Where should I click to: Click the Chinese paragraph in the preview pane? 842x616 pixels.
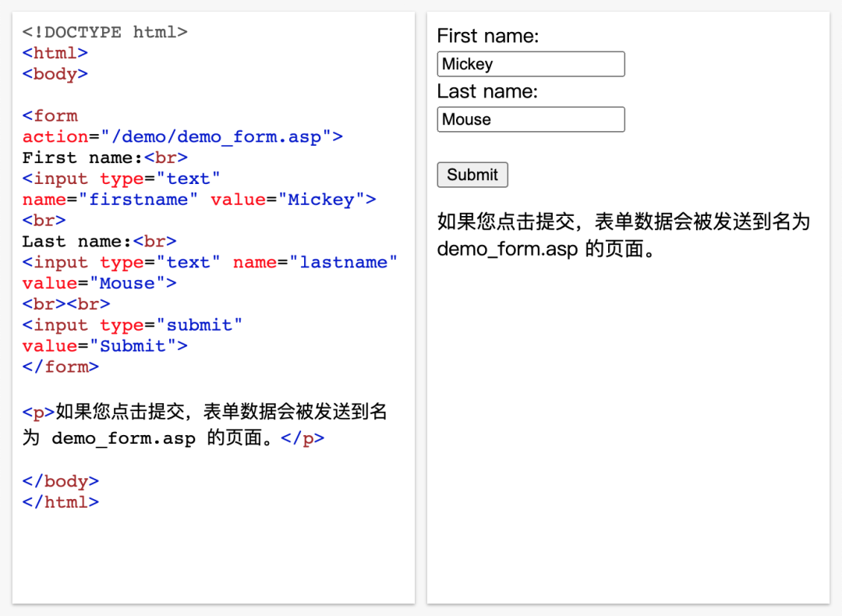(624, 235)
